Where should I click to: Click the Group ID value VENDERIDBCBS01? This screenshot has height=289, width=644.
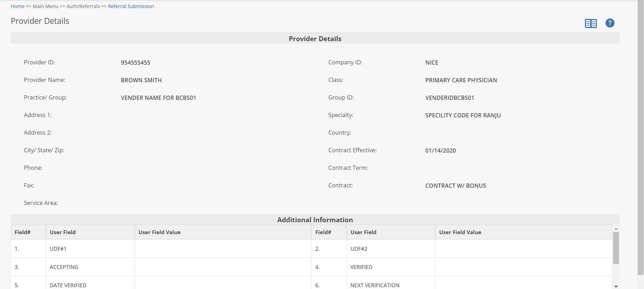tap(449, 98)
